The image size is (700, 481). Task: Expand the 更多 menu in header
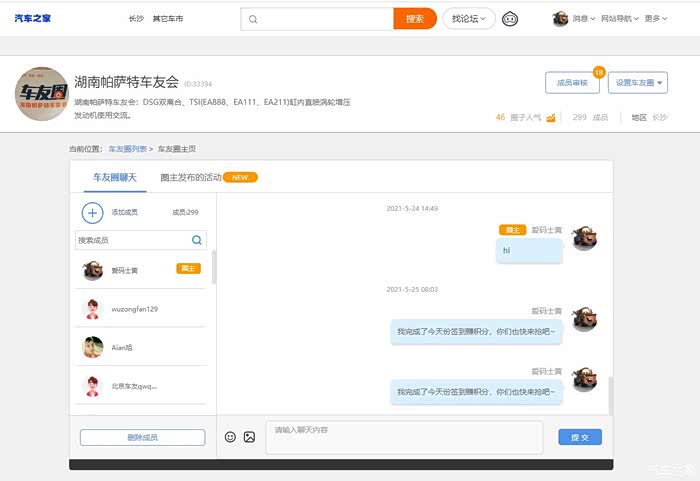(x=656, y=19)
